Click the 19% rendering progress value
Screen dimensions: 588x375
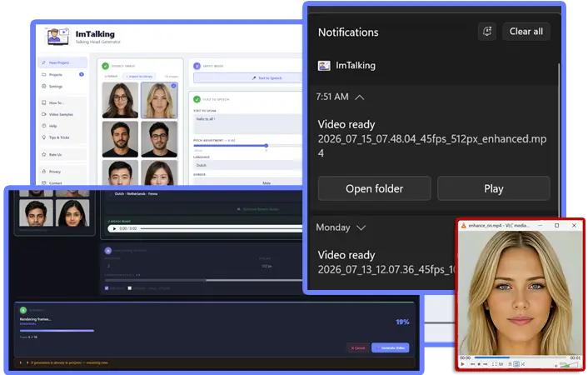pyautogui.click(x=402, y=322)
